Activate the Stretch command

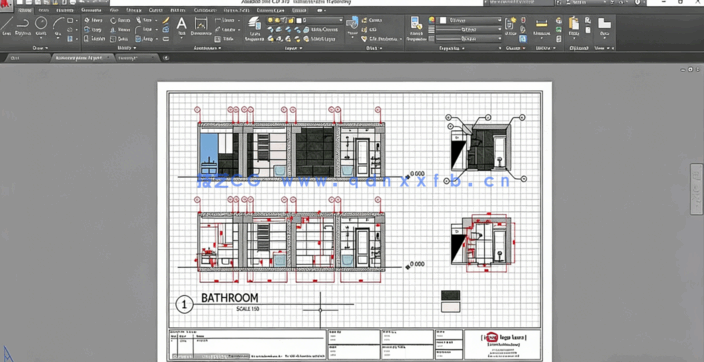94,39
